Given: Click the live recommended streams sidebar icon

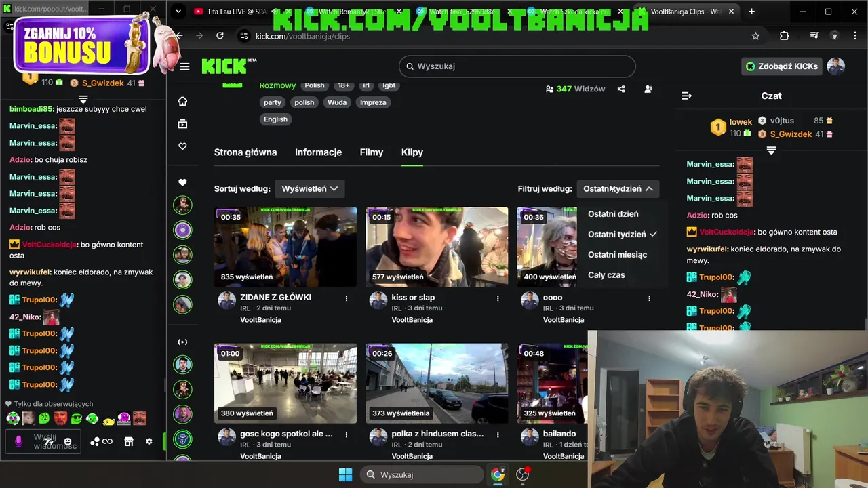Looking at the screenshot, I should click(182, 342).
